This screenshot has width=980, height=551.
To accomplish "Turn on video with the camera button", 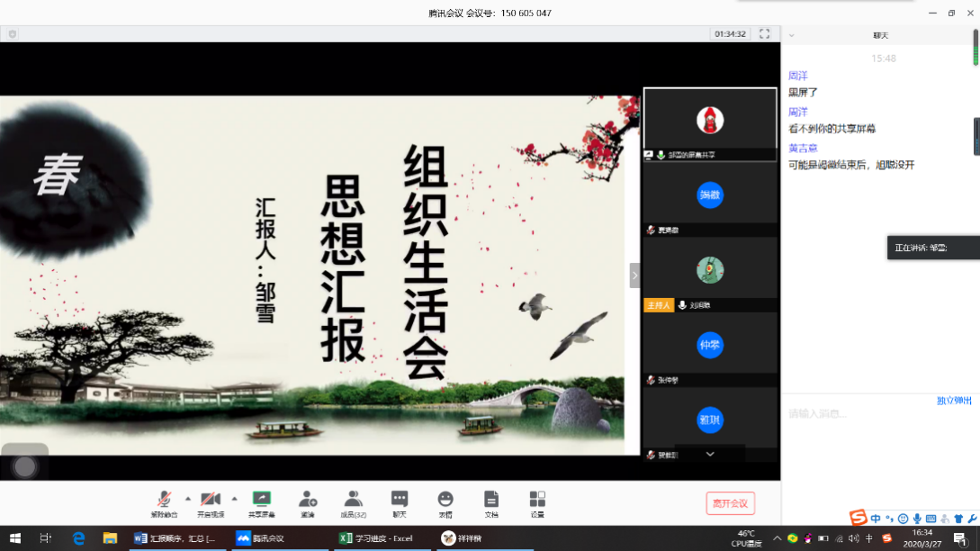I will [211, 500].
